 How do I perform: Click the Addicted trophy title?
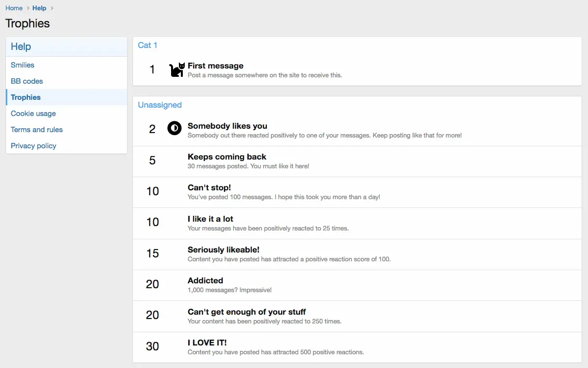[x=205, y=280]
